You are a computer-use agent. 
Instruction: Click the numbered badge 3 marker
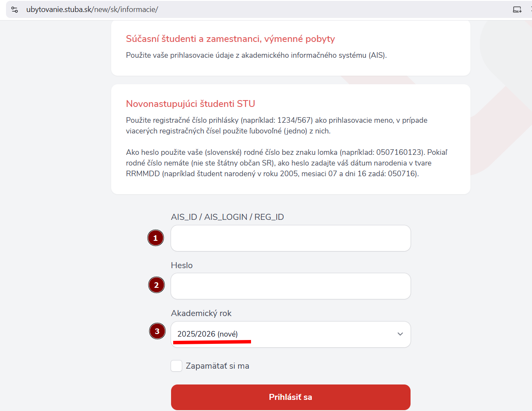coord(157,331)
